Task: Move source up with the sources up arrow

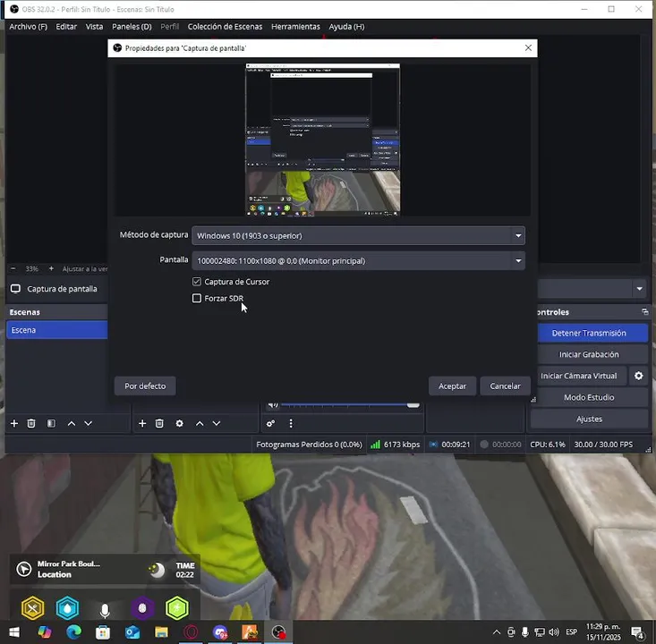Action: pos(200,424)
